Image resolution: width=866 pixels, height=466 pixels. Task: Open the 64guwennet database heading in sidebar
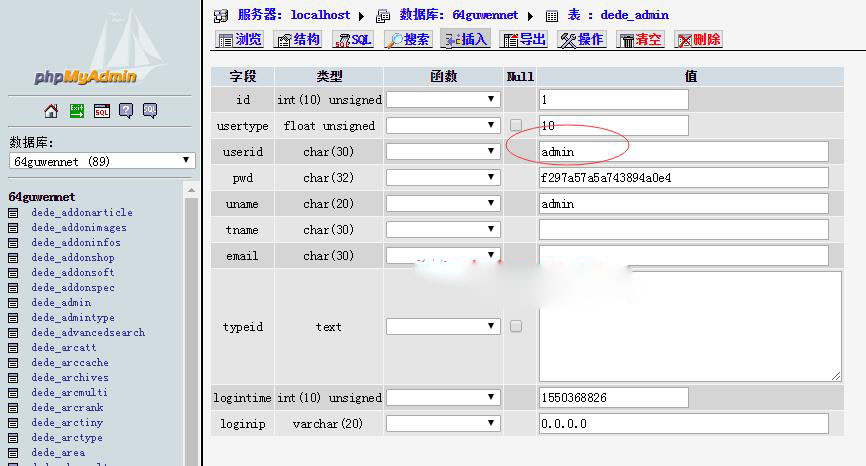(x=41, y=197)
